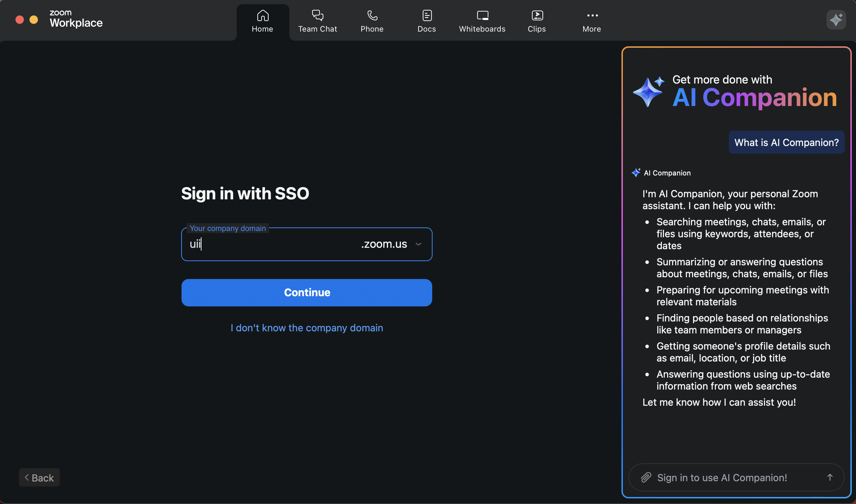This screenshot has width=856, height=504.
Task: Go Back using the bottom-left button
Action: pos(39,477)
